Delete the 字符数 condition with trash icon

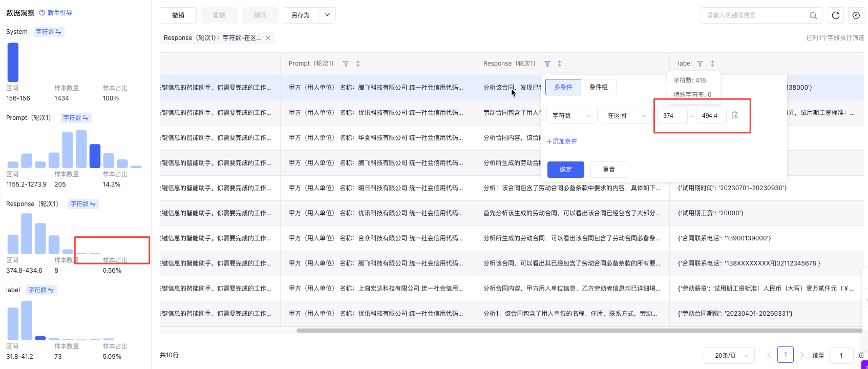(x=735, y=115)
